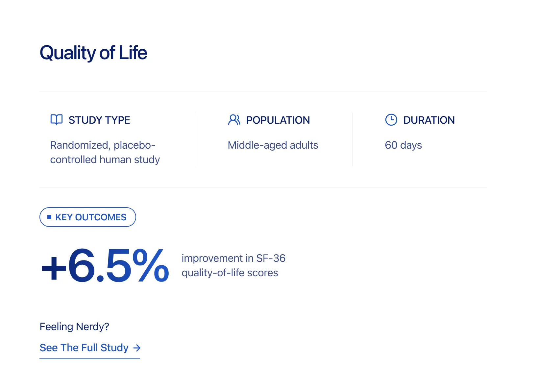Click the DURATION label
This screenshot has width=536, height=392.
(429, 120)
